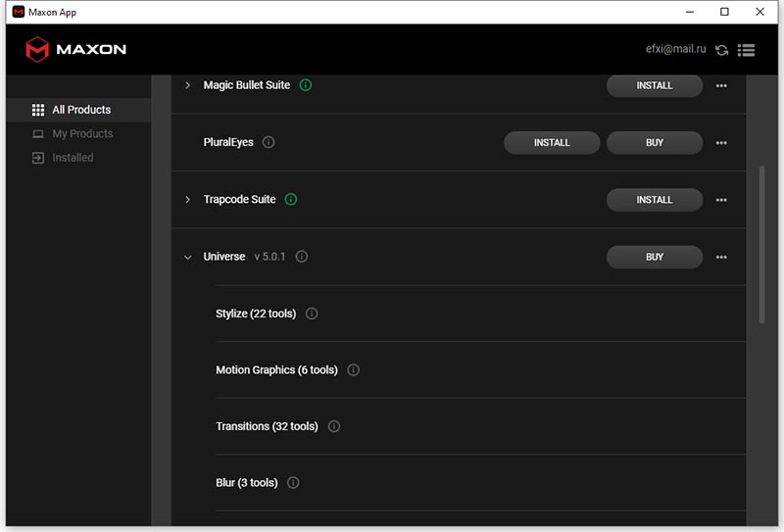The width and height of the screenshot is (784, 532).
Task: Open info icon next to PluralEyes
Action: tap(269, 142)
